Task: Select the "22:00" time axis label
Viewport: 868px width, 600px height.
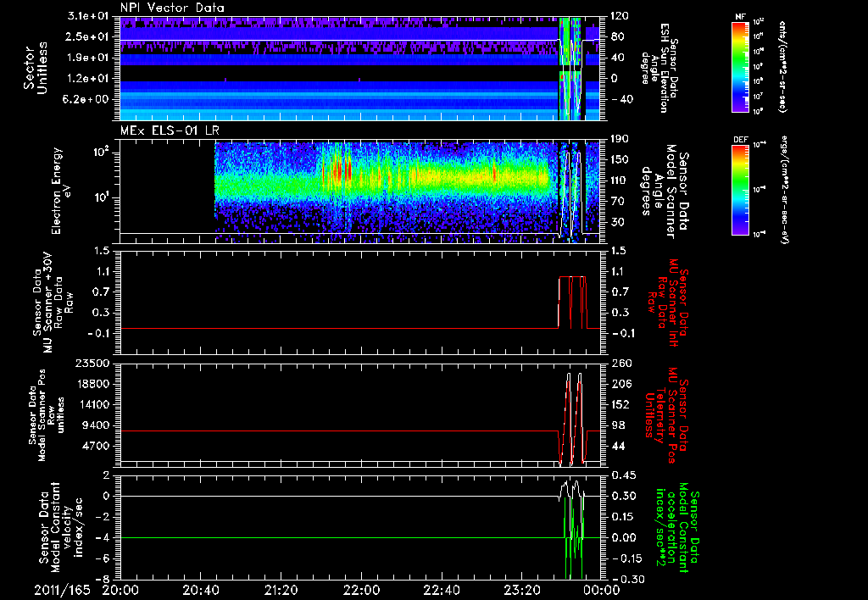Action: tap(362, 590)
